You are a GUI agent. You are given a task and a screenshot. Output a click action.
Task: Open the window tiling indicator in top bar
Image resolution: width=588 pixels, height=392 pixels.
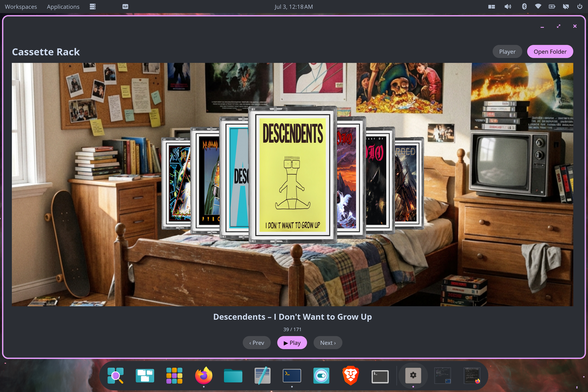(x=491, y=7)
